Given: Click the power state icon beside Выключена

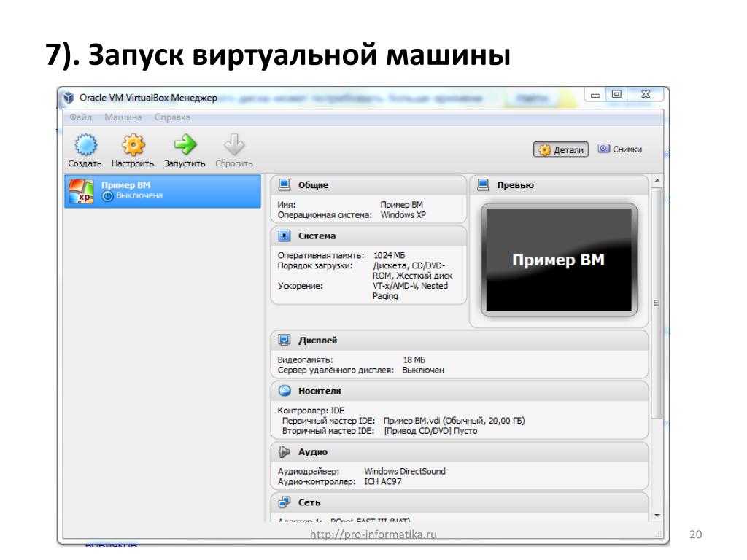Looking at the screenshot, I should click(x=108, y=195).
